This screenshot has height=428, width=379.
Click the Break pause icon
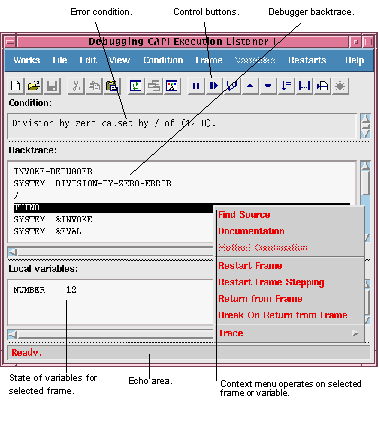pyautogui.click(x=196, y=86)
